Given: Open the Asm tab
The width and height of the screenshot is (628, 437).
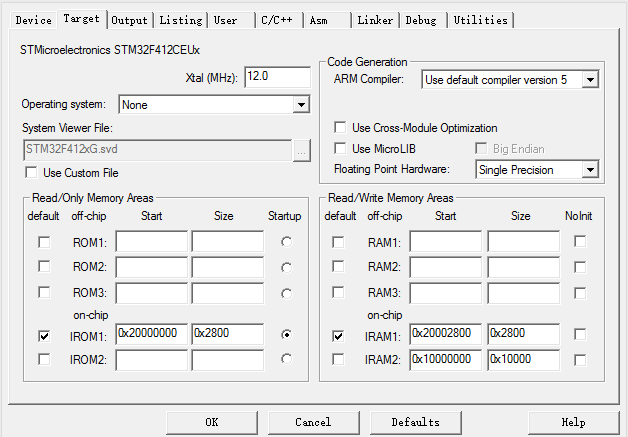Looking at the screenshot, I should click(x=327, y=20).
